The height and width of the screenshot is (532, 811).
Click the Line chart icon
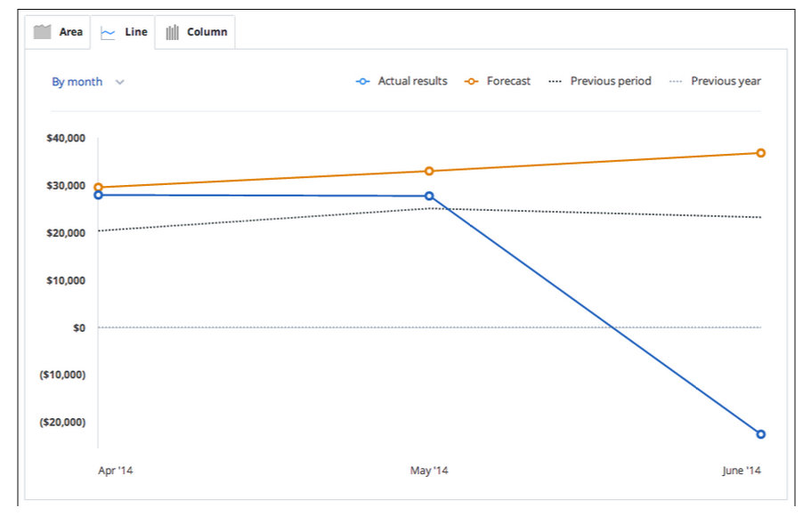coord(108,34)
